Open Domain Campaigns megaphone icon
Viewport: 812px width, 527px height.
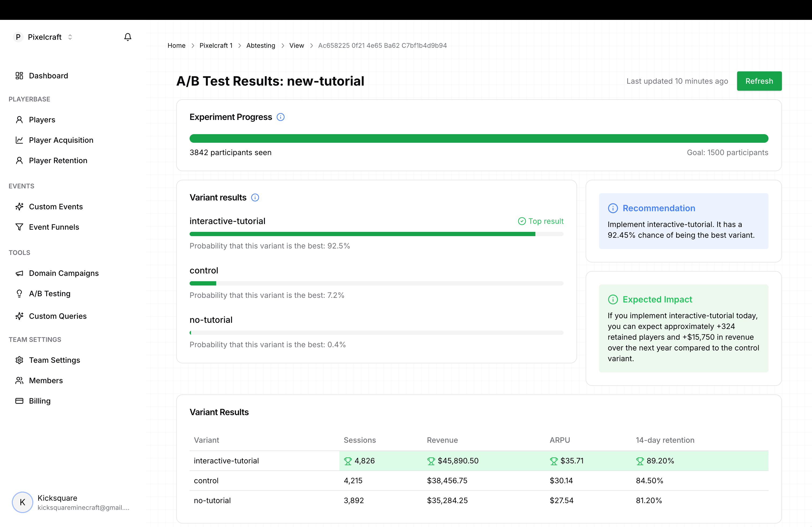19,273
